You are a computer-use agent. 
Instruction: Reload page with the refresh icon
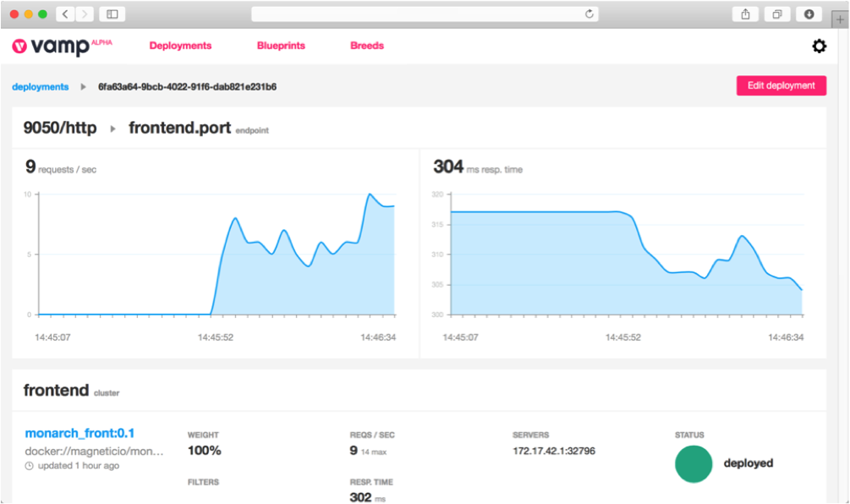coord(590,14)
